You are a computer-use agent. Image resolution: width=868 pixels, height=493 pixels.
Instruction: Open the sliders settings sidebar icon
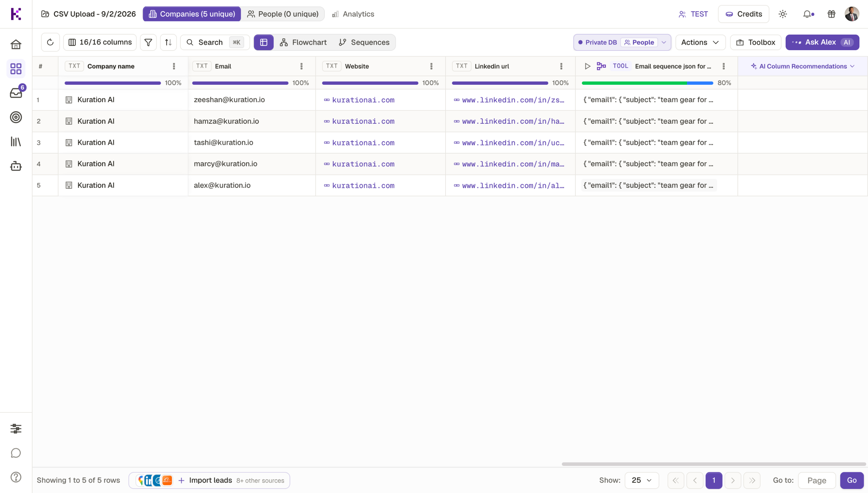coord(16,429)
